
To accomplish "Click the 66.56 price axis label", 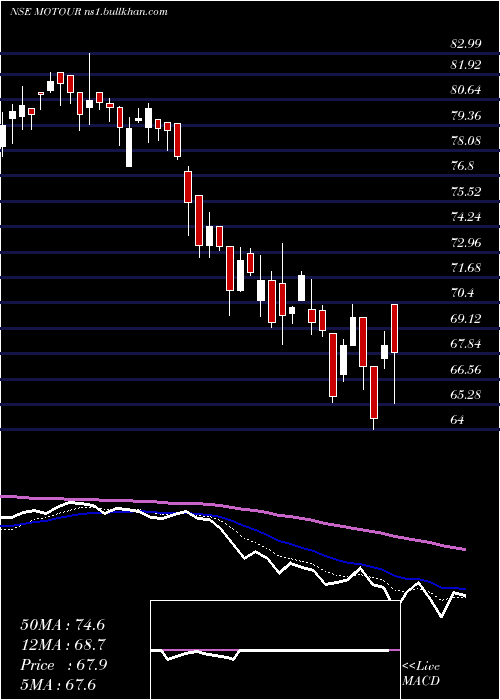I will [466, 369].
